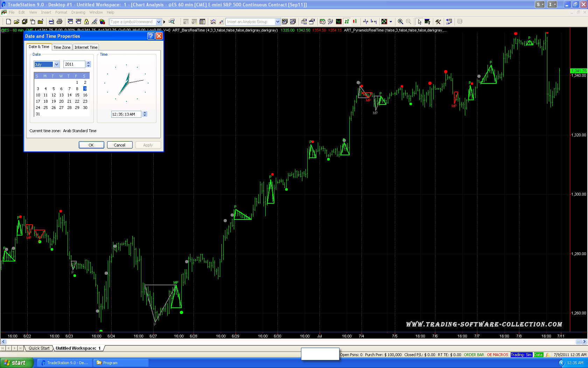The width and height of the screenshot is (588, 368).
Task: Select the candlestick chart style icon
Action: click(x=355, y=22)
